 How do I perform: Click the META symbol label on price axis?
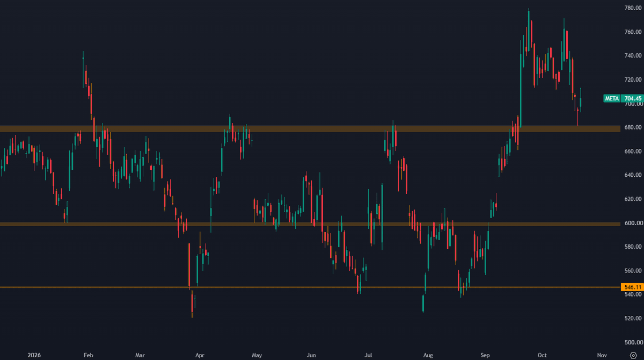coord(612,98)
